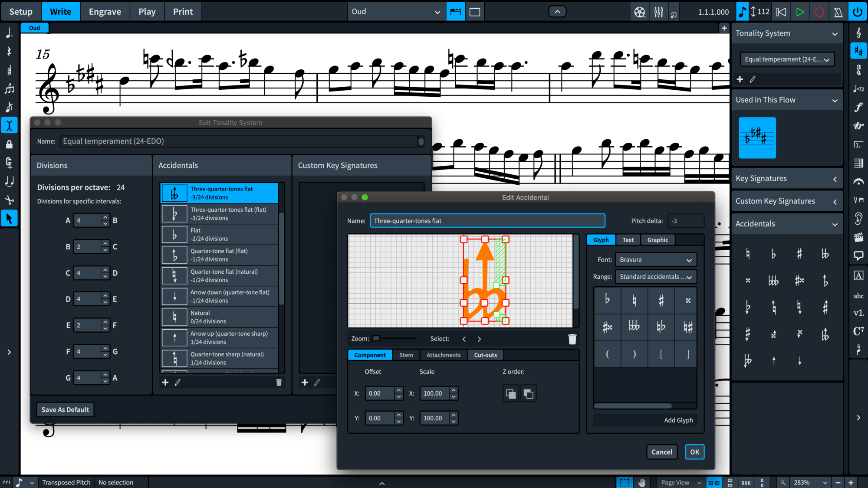868x488 pixels.
Task: Open the Bravura font dropdown
Action: 655,259
